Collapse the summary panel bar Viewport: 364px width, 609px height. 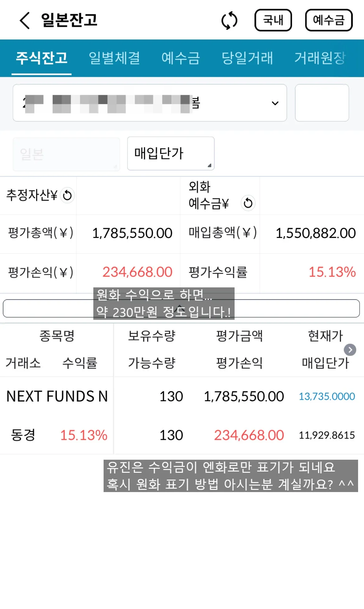[181, 309]
